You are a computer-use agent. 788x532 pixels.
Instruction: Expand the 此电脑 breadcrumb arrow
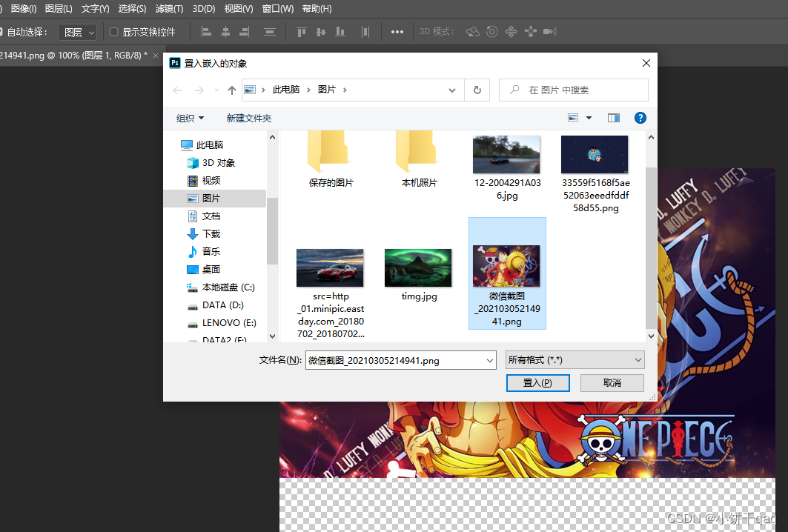click(x=309, y=90)
